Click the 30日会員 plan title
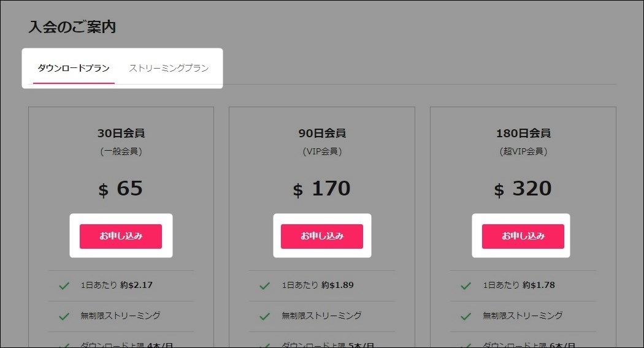 121,133
